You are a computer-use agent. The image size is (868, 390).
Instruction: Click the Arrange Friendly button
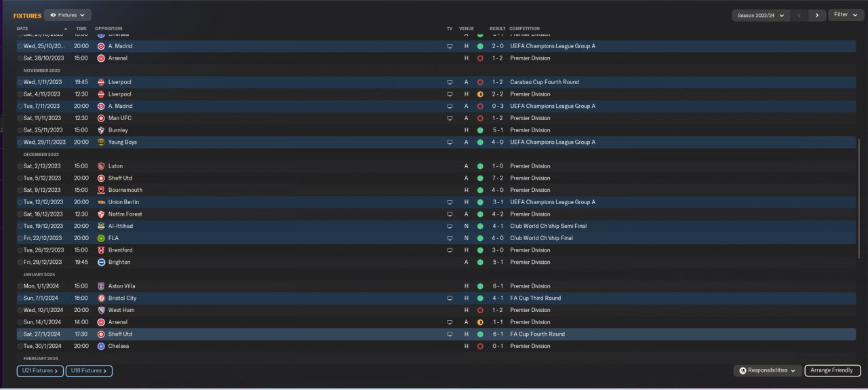[x=832, y=371]
